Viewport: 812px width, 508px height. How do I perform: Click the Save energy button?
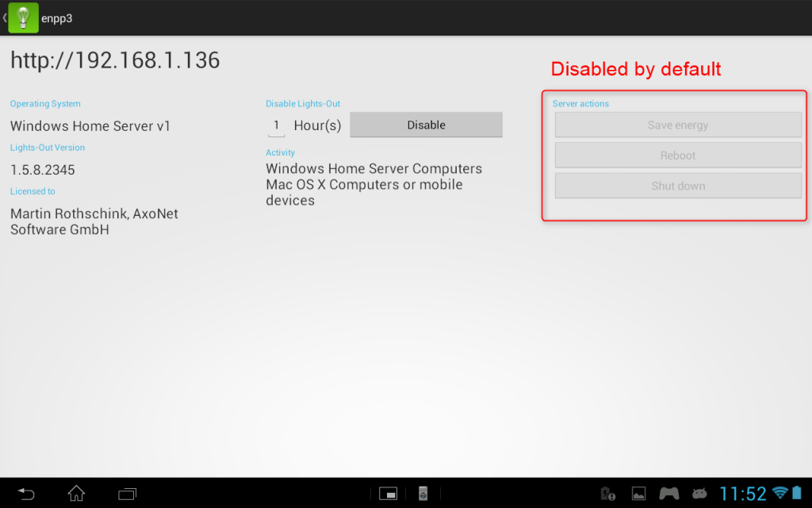(x=678, y=125)
